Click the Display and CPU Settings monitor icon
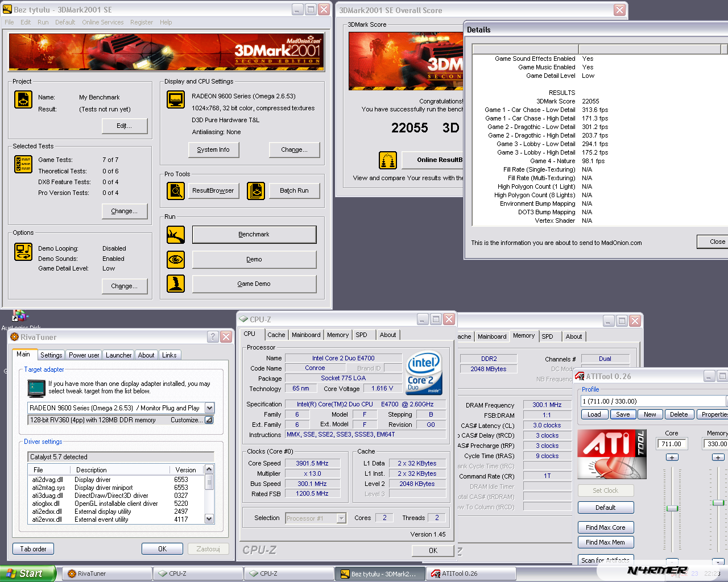The width and height of the screenshot is (728, 582). point(176,99)
